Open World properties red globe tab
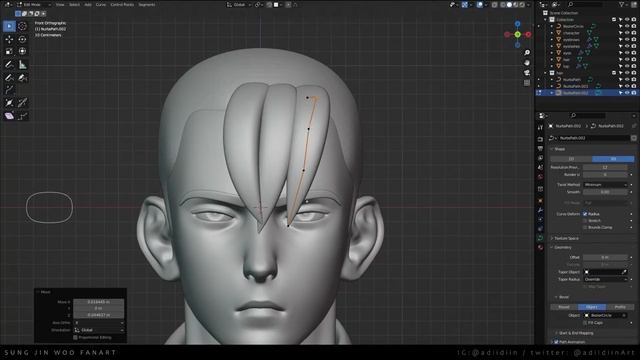 click(540, 177)
